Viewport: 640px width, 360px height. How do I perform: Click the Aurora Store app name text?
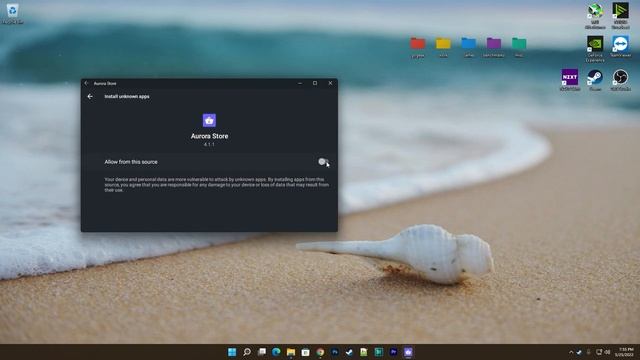coord(209,136)
